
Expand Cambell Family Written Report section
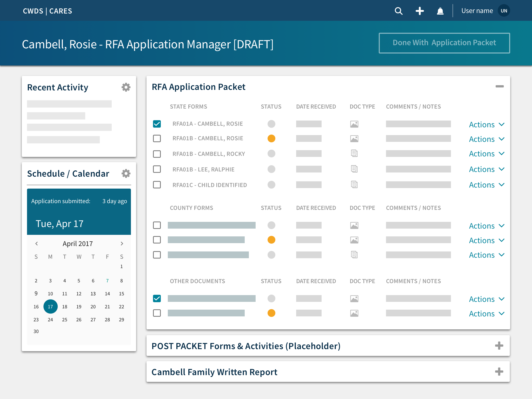tap(499, 372)
